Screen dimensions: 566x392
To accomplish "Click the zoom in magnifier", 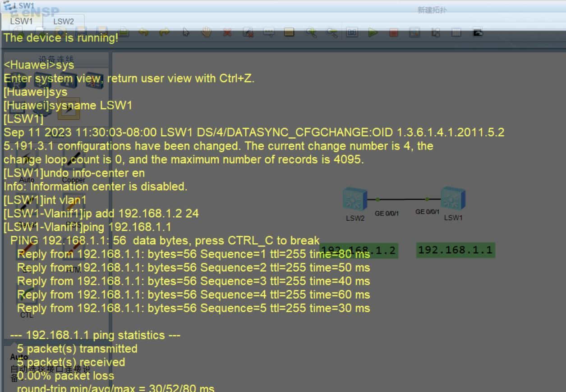I will (311, 32).
